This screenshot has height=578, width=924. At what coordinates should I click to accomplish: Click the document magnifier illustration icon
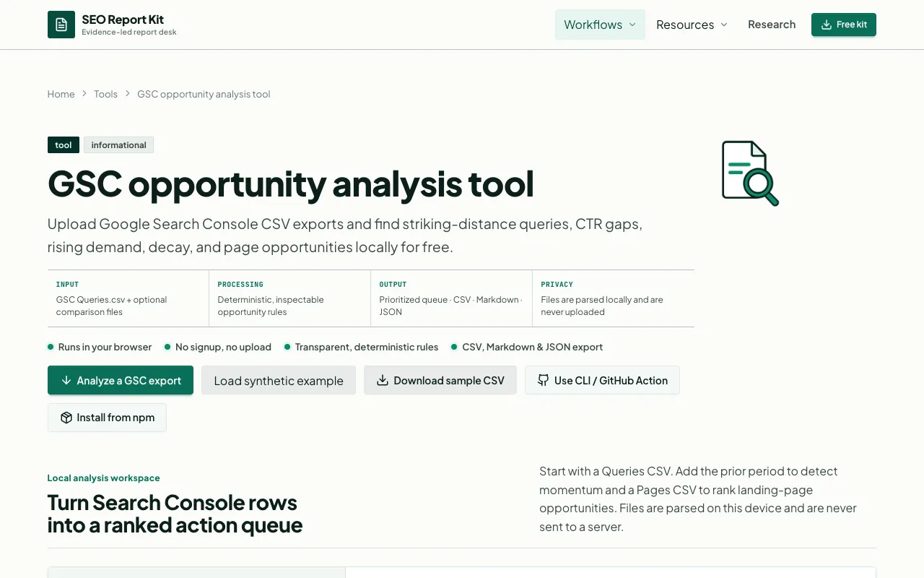pos(750,173)
